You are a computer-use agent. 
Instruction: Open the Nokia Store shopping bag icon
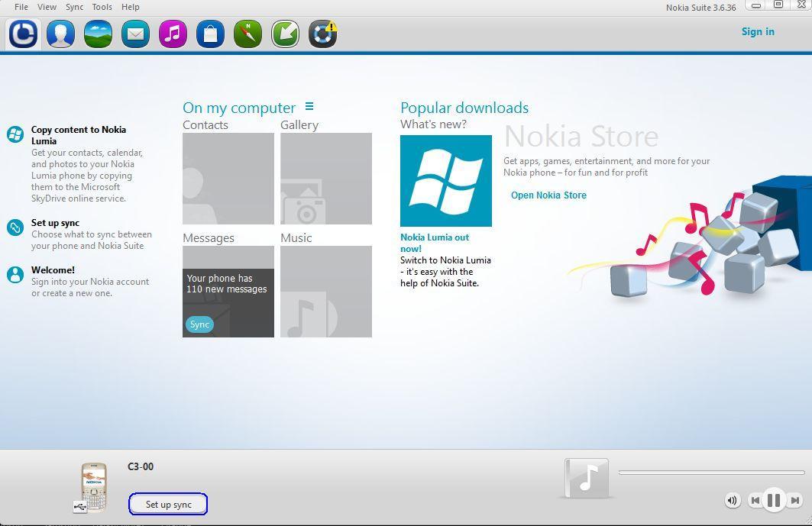[x=210, y=34]
